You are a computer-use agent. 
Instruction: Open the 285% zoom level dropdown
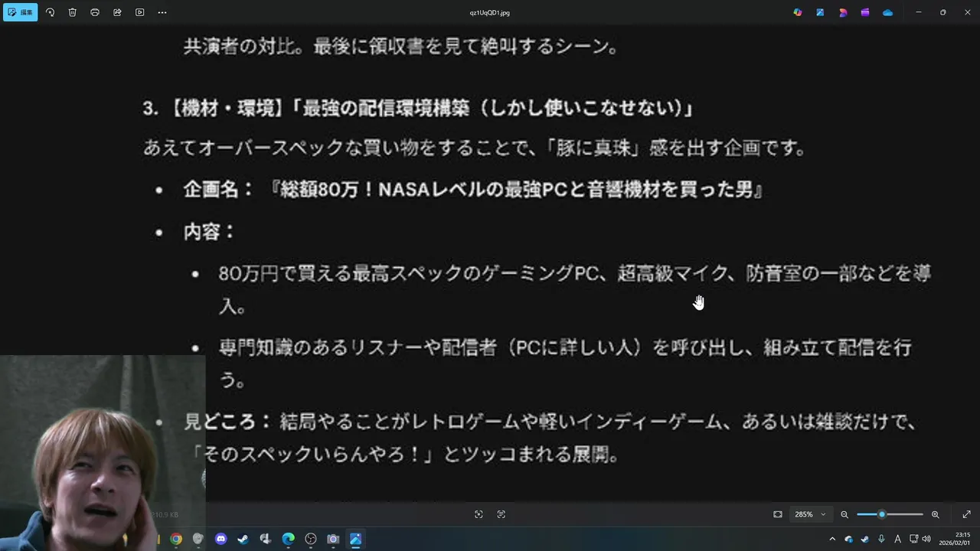(x=810, y=514)
